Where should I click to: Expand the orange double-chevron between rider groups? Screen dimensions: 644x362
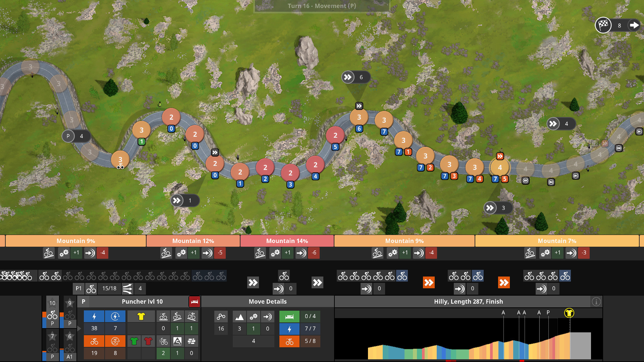click(x=429, y=283)
